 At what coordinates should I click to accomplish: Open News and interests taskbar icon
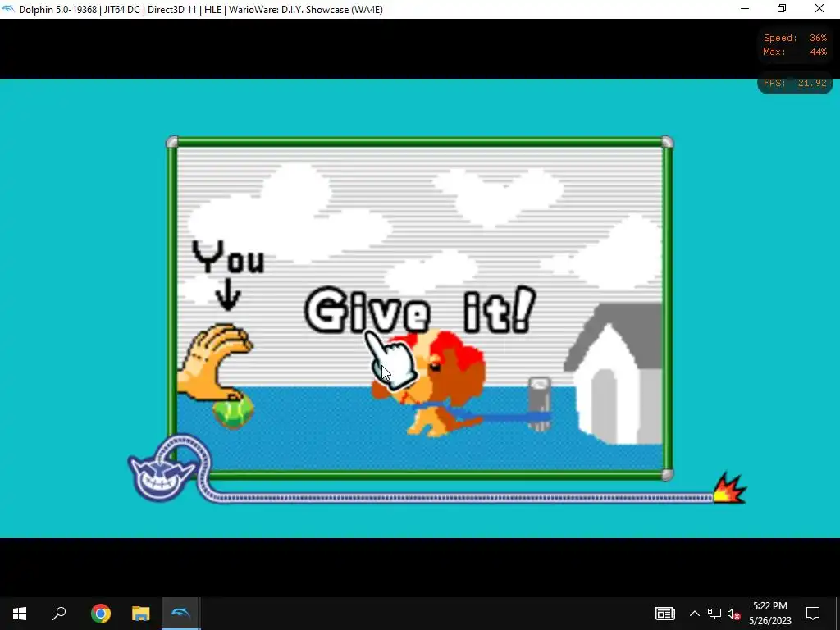click(664, 614)
